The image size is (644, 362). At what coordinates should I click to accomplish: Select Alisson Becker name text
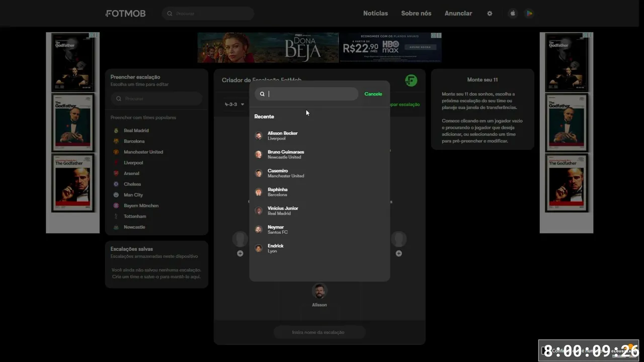coord(283,133)
